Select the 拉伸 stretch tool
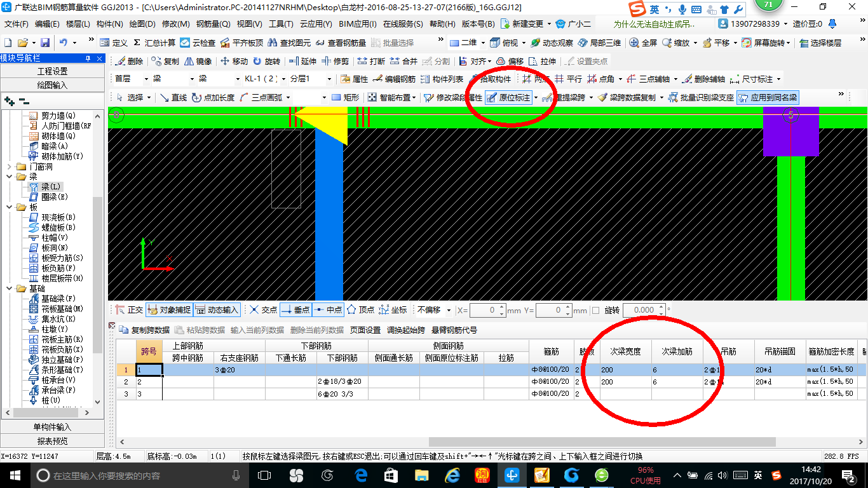 tap(542, 61)
